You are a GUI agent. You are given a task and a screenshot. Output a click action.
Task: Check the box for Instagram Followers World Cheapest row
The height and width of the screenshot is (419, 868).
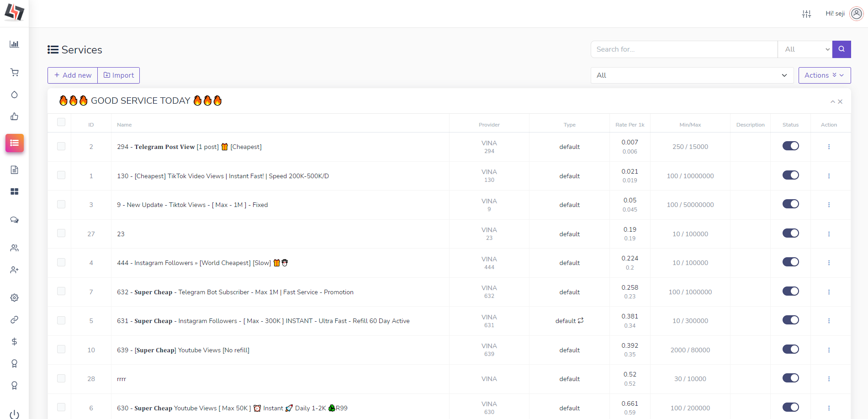[x=61, y=262]
